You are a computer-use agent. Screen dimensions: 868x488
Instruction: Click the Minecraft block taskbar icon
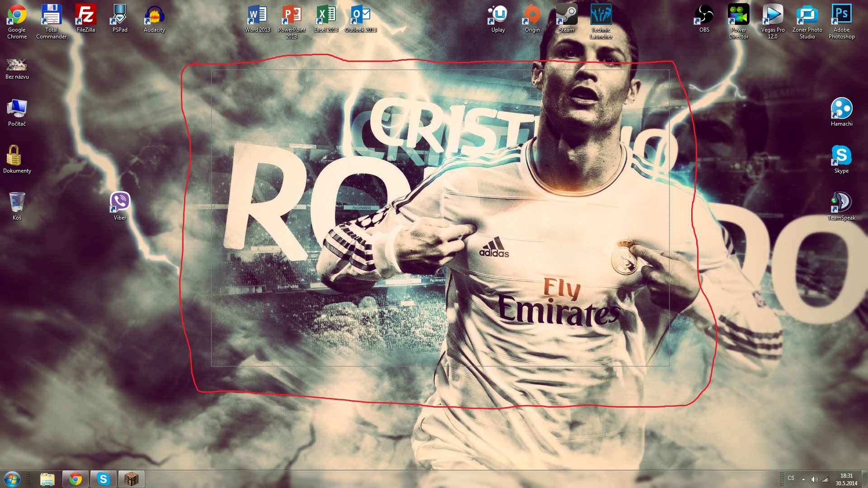click(131, 479)
